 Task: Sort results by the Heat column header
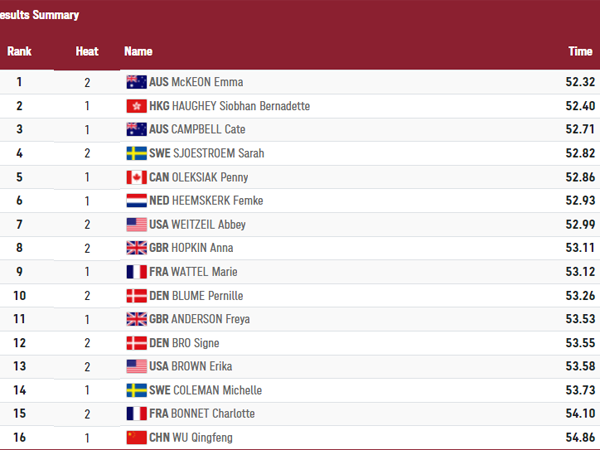87,51
